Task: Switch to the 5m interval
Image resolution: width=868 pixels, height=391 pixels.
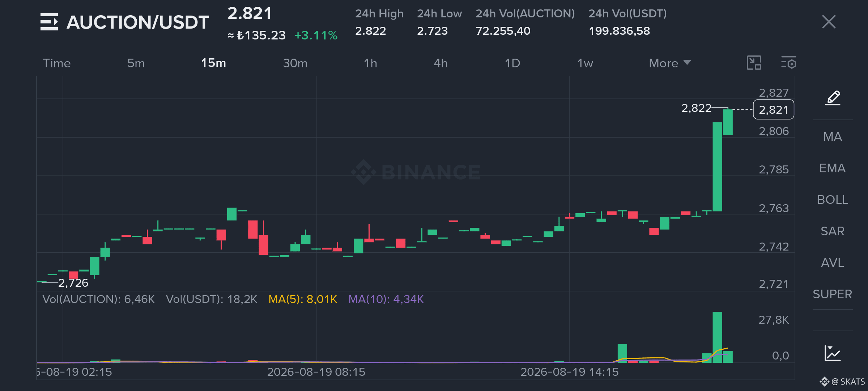Action: coord(136,63)
